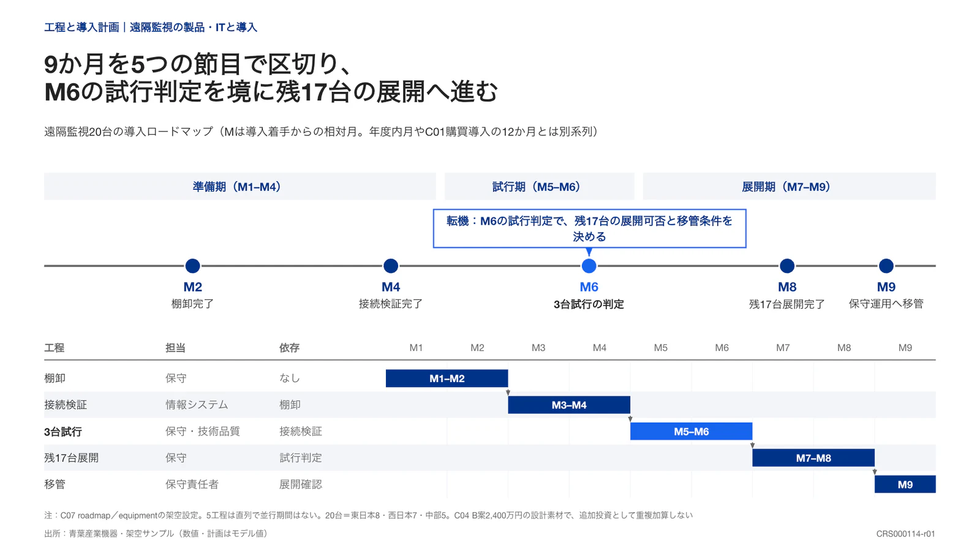Select the 準備期（M1–M4） phase band
The width and height of the screenshot is (980, 551).
240,187
